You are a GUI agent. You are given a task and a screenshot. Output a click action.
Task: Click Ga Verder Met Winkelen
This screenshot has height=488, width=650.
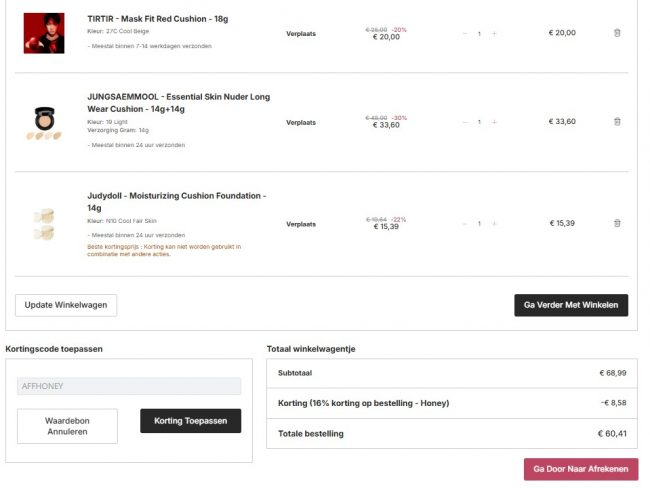(570, 305)
